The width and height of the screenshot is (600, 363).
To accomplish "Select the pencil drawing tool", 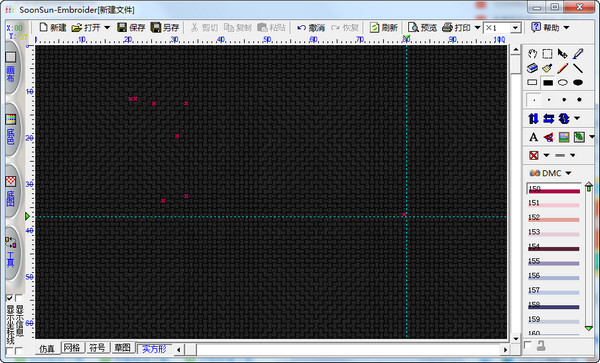I will click(562, 68).
